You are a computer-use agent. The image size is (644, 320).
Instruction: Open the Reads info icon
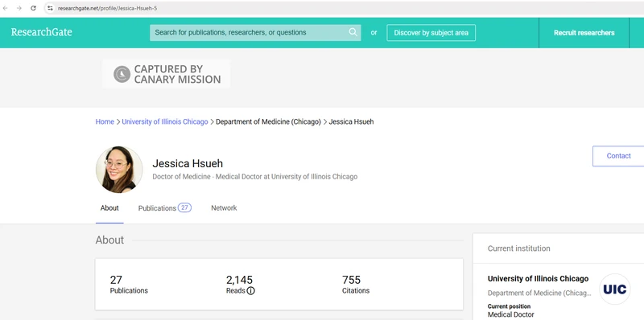point(251,291)
